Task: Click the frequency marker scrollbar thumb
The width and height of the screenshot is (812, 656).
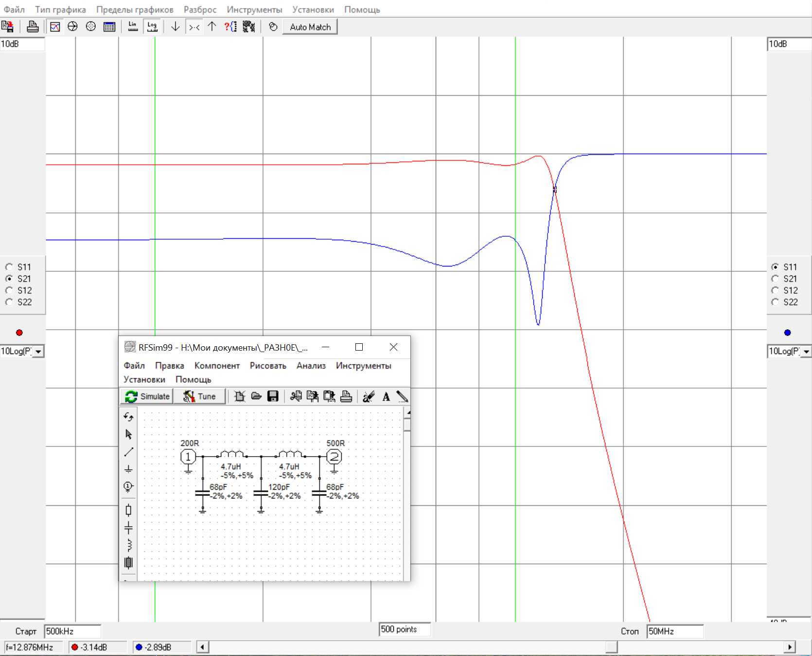Action: 611,647
